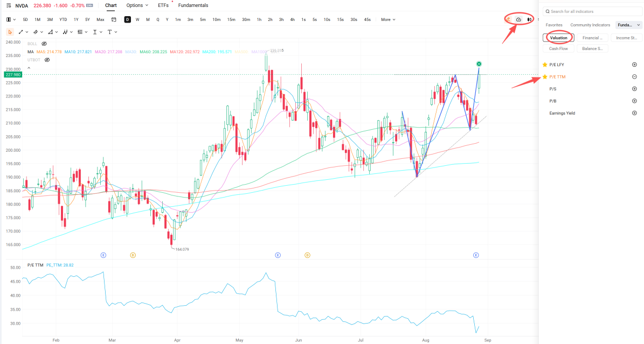The height and width of the screenshot is (344, 644).
Task: Select the line drawing tool
Action: [x=21, y=32]
